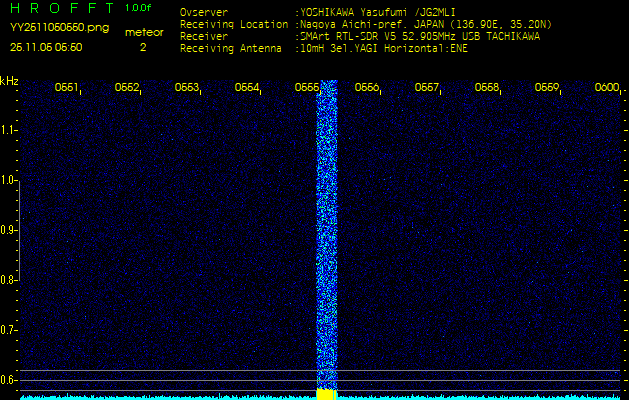Image resolution: width=629 pixels, height=400 pixels.
Task: Click the 0553 time marker
Action: click(187, 87)
